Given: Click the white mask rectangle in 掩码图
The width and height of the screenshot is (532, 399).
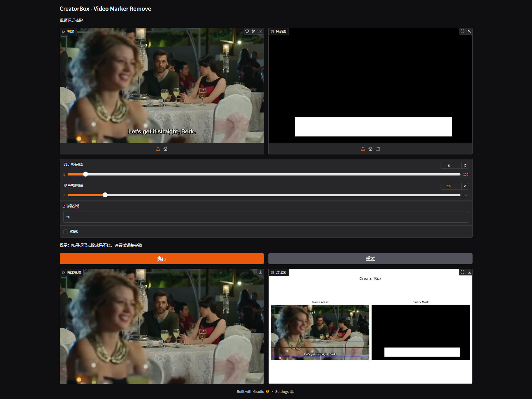Looking at the screenshot, I should (x=374, y=127).
